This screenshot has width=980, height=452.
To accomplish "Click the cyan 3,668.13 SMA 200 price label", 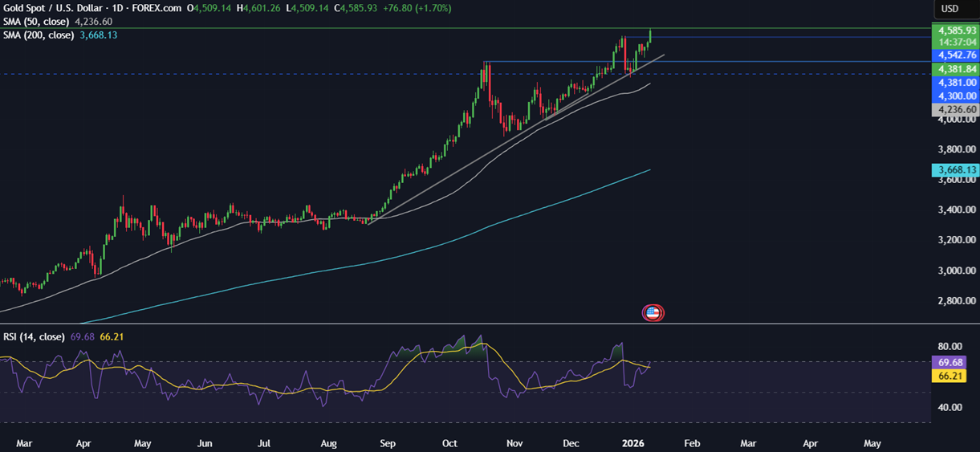I will pyautogui.click(x=954, y=170).
